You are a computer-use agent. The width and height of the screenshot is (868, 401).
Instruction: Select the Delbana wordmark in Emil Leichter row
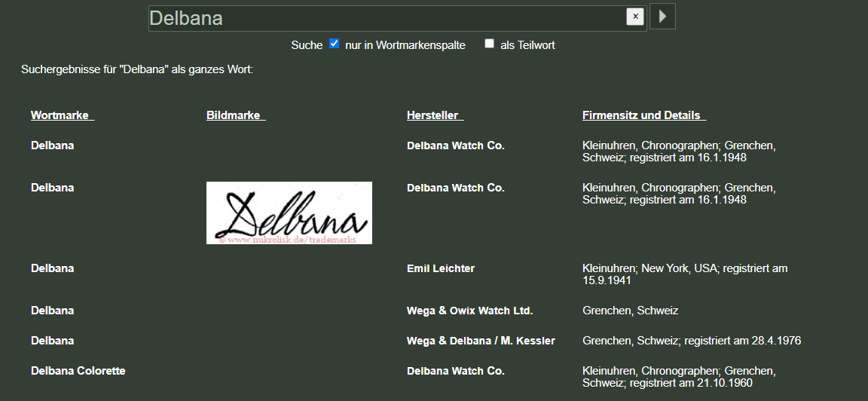pyautogui.click(x=53, y=268)
